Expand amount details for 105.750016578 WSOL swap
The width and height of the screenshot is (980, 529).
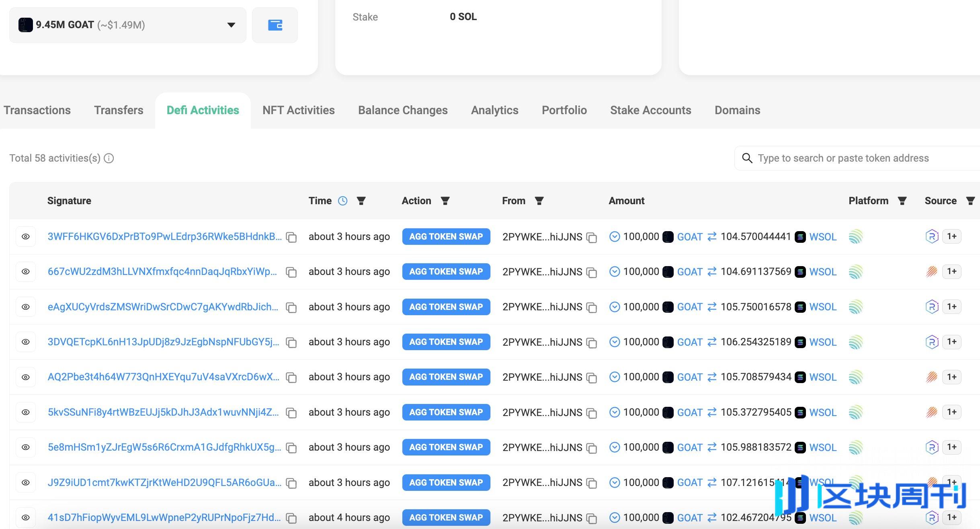point(615,307)
